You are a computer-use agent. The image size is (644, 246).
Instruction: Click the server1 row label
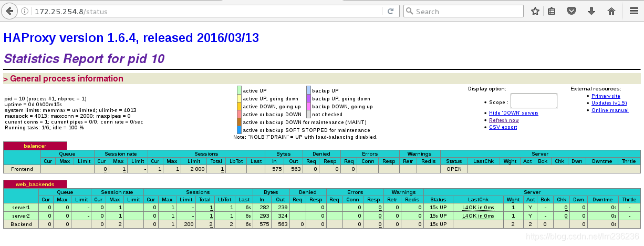[x=21, y=208]
